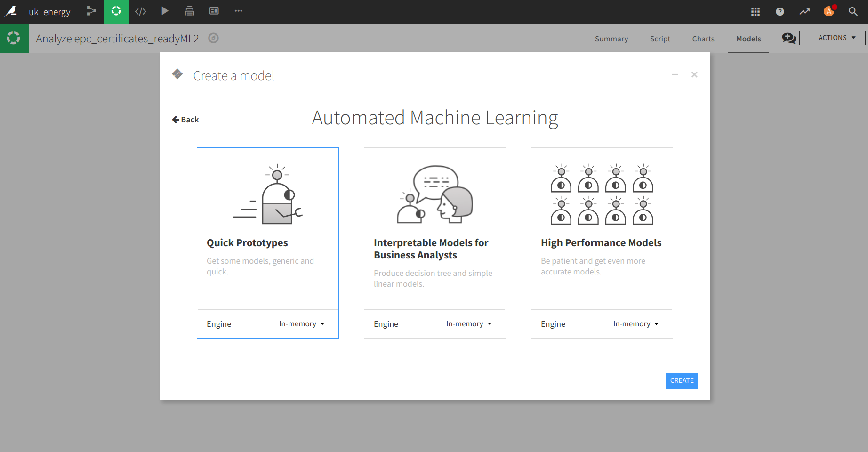Go Back in the model dialog
The image size is (868, 452).
185,120
